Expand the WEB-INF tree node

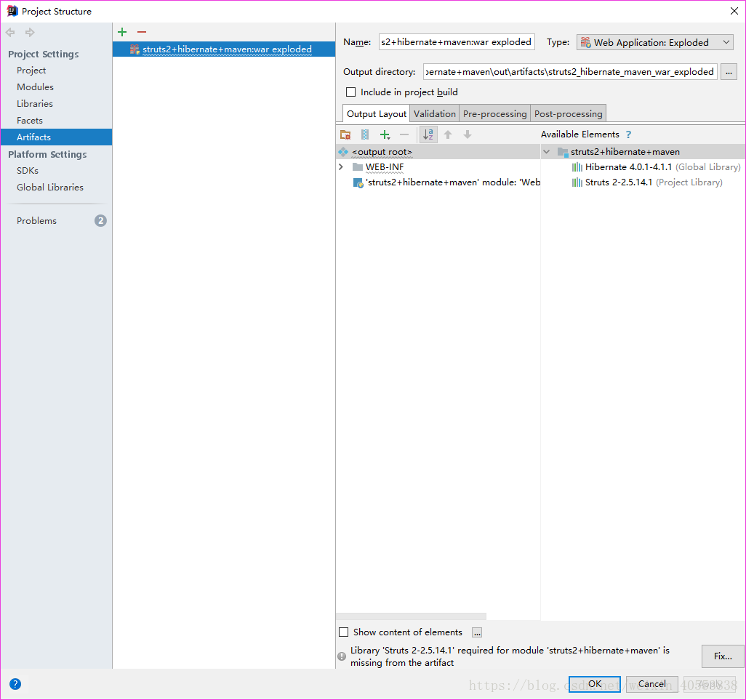coord(341,167)
